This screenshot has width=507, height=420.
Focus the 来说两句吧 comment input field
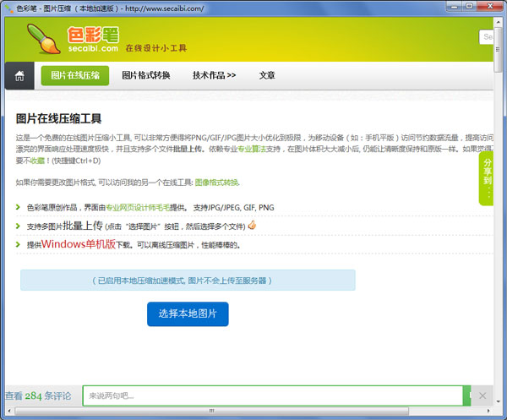coord(270,395)
